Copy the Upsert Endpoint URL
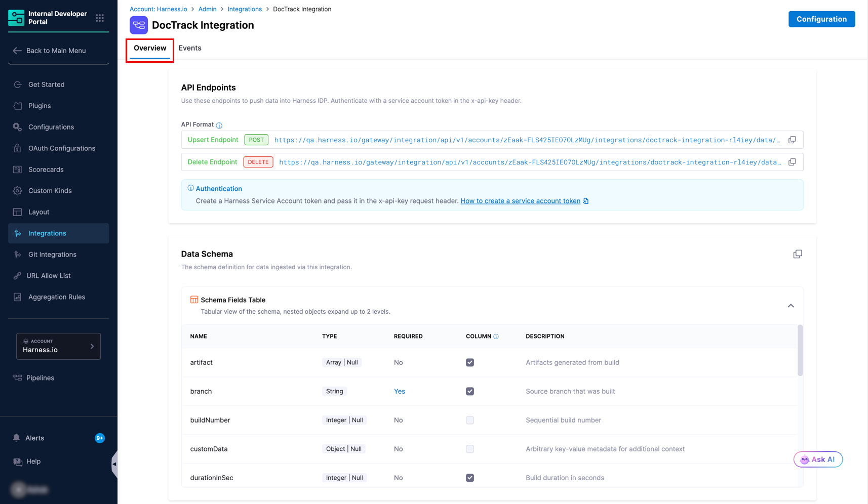 point(792,140)
